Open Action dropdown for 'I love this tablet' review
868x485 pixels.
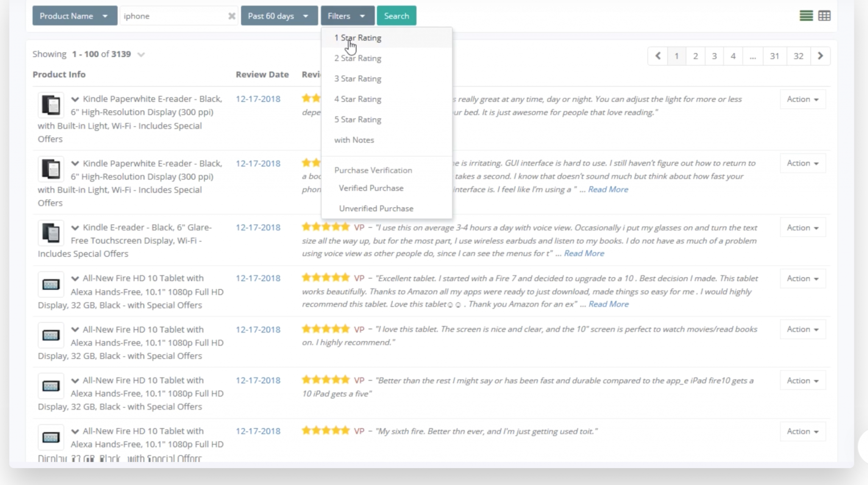coord(802,329)
